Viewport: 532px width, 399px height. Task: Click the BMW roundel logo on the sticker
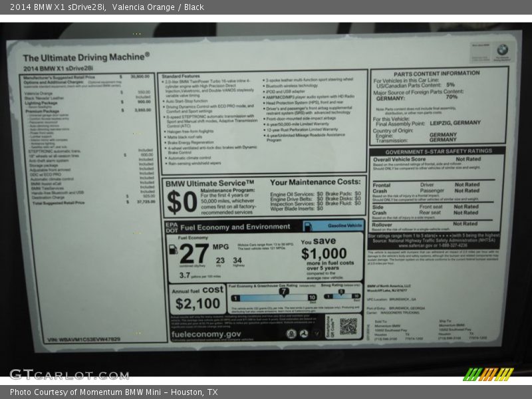click(x=503, y=50)
